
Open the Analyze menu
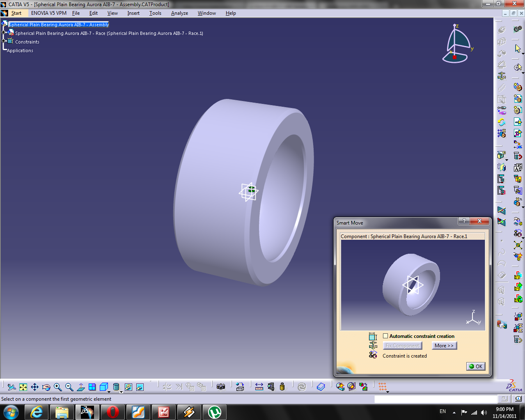pyautogui.click(x=179, y=13)
